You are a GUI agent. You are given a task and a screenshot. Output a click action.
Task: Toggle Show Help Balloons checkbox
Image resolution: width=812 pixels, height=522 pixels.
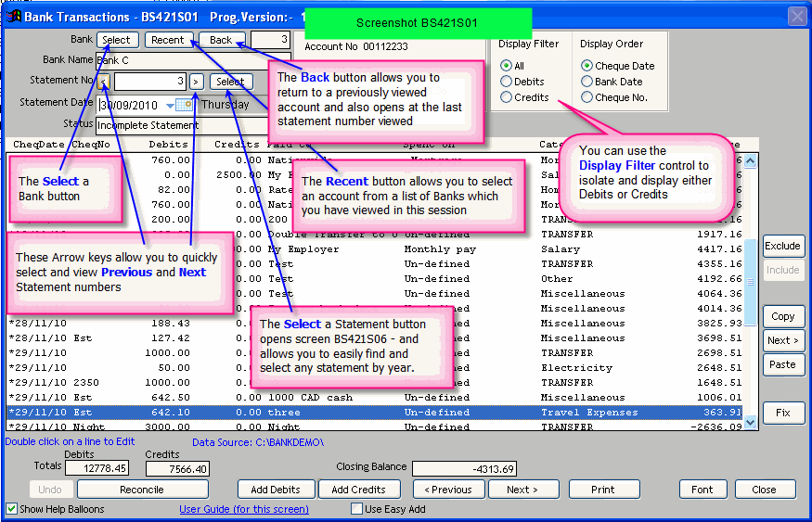pyautogui.click(x=11, y=509)
